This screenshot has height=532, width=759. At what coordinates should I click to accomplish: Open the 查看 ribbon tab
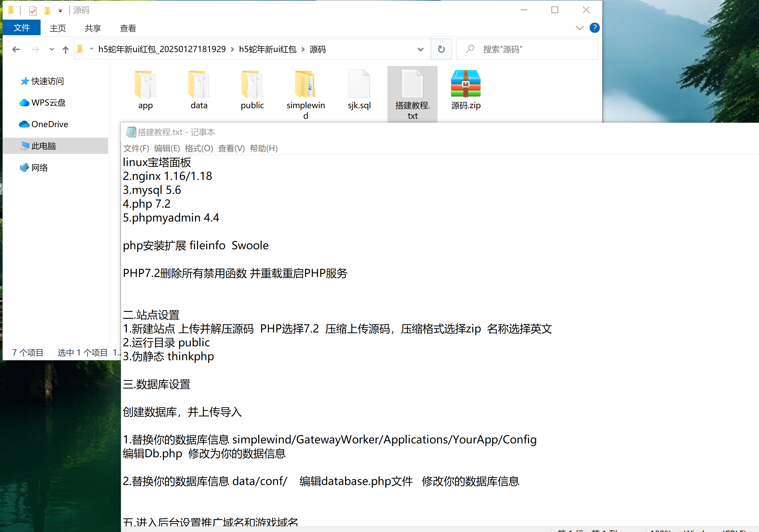point(128,28)
